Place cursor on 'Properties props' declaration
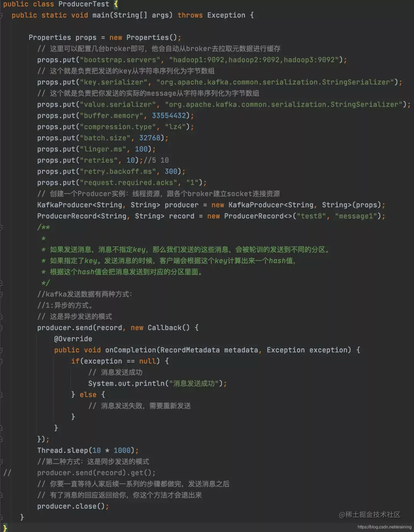This screenshot has width=414, height=532. pos(62,38)
